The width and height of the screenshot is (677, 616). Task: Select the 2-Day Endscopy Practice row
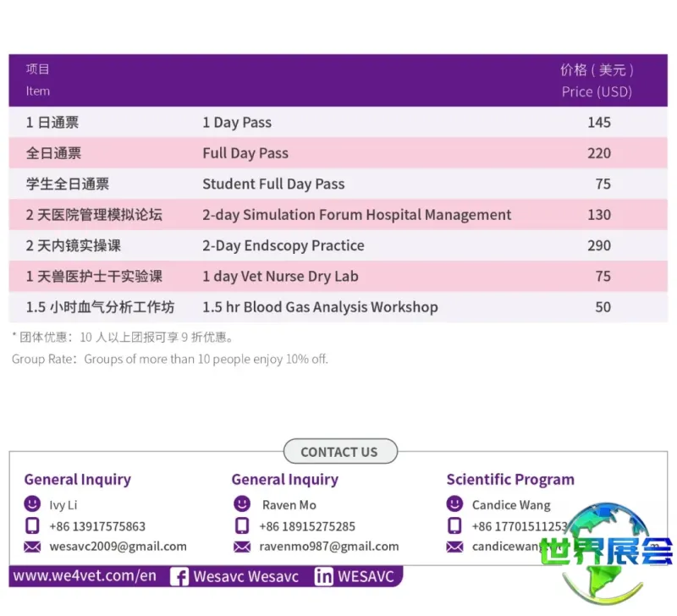tap(338, 245)
